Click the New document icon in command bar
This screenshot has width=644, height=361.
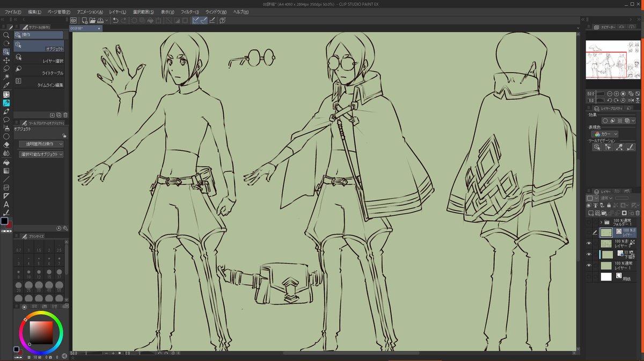[85, 20]
